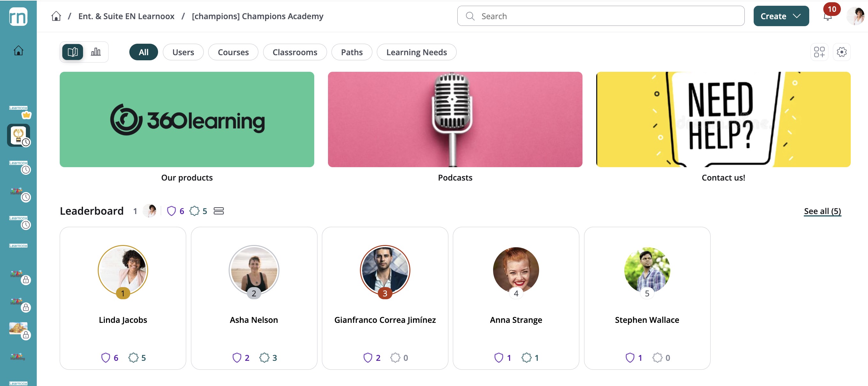Click the name Linda Jacobs
Image resolution: width=868 pixels, height=386 pixels.
point(123,320)
